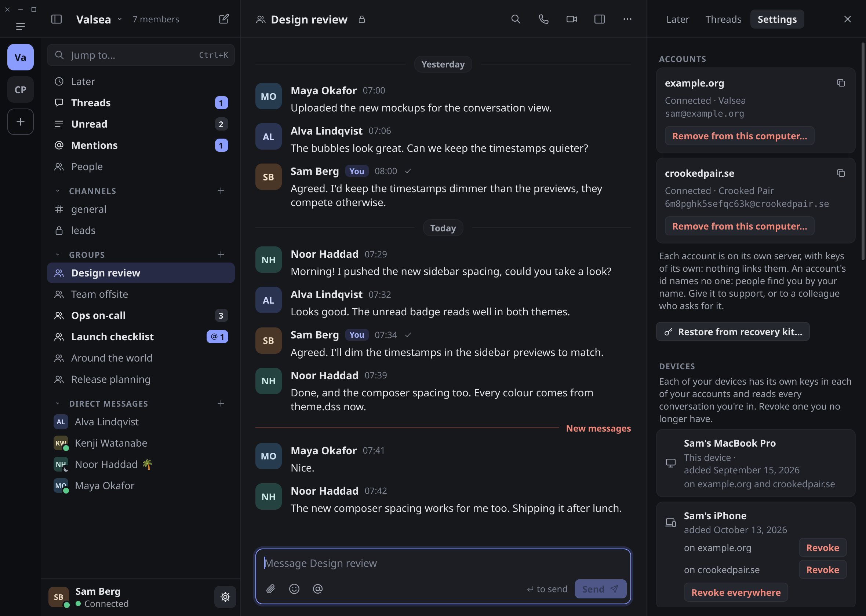Add a new channel with the plus icon
The width and height of the screenshot is (866, 616).
(221, 190)
